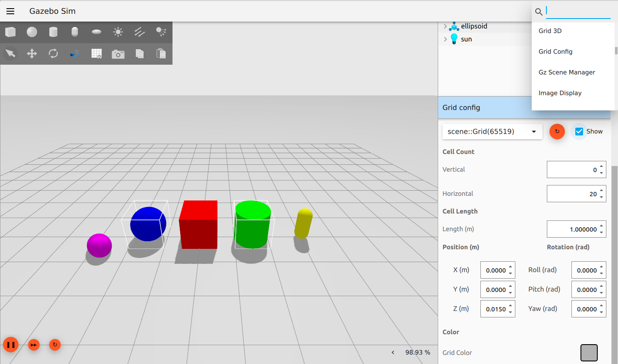618x364 pixels.
Task: Take a screenshot with camera icon
Action: click(118, 54)
